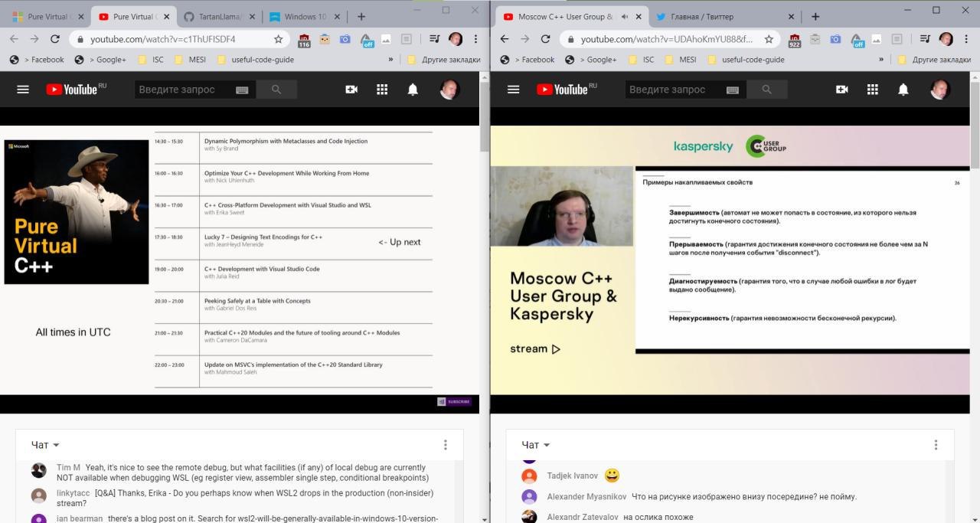Open ISC bookmark folder in left window
Viewport: 980px width, 523px height.
[150, 59]
